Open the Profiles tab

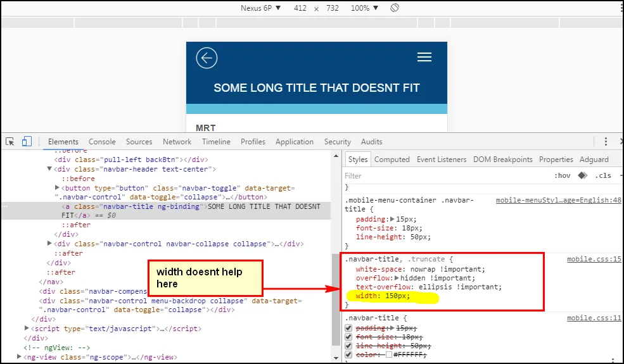pyautogui.click(x=253, y=142)
